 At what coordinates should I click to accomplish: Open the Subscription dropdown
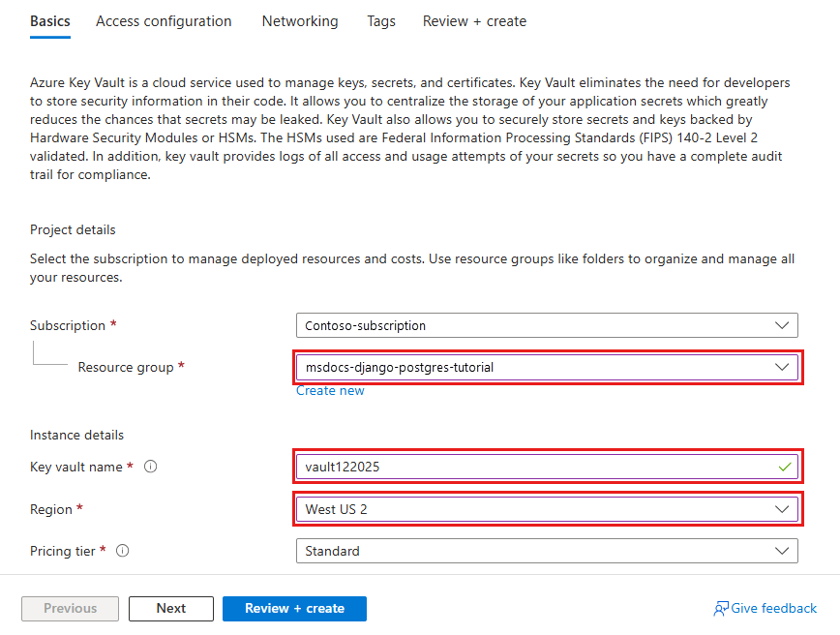pos(547,325)
